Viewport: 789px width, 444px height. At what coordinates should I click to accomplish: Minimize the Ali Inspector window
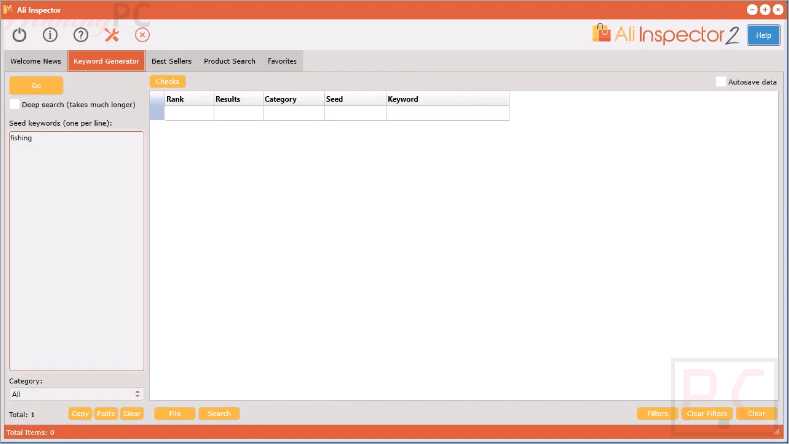pyautogui.click(x=752, y=10)
